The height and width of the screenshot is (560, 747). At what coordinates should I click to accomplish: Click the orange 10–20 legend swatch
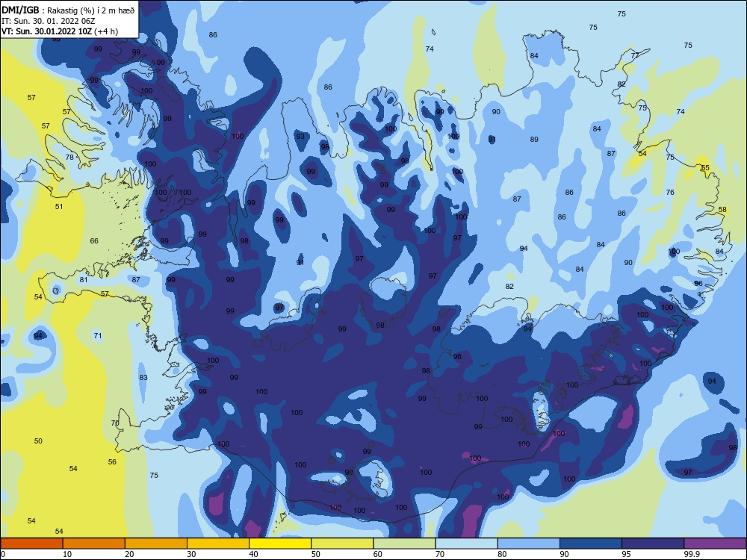coord(94,544)
